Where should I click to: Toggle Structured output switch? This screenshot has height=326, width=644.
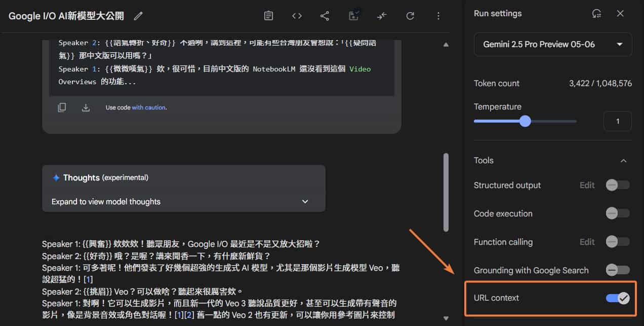618,185
